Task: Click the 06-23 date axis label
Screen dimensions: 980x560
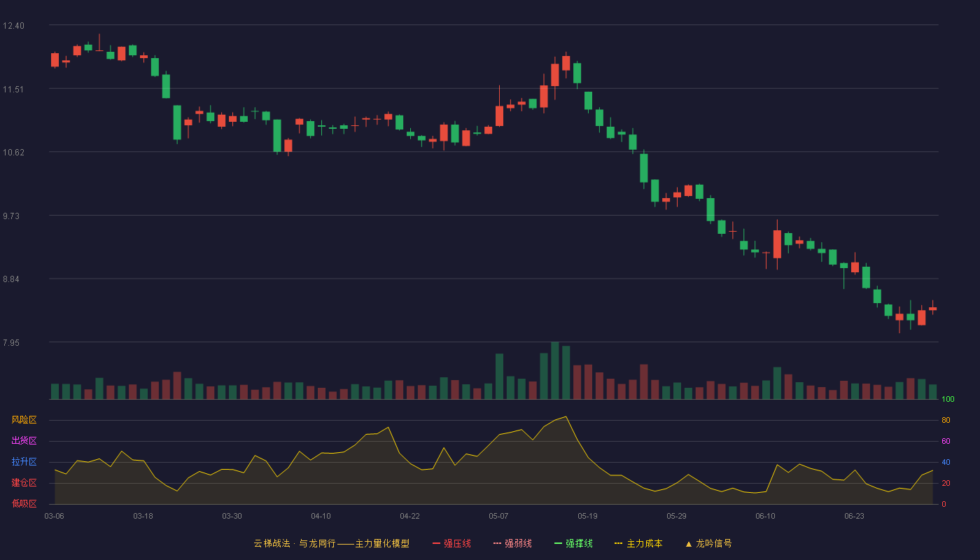Action: [854, 516]
